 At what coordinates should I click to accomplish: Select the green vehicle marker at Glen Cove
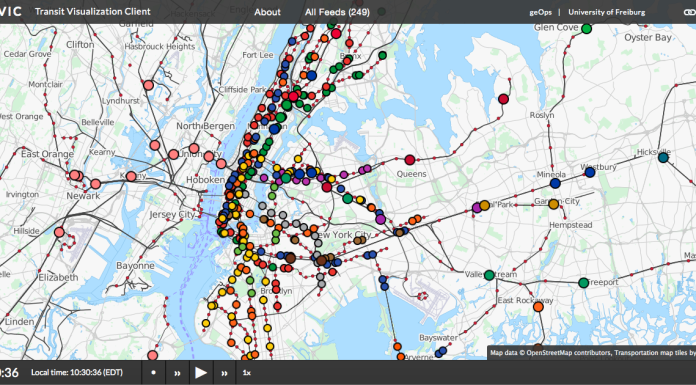(x=587, y=28)
